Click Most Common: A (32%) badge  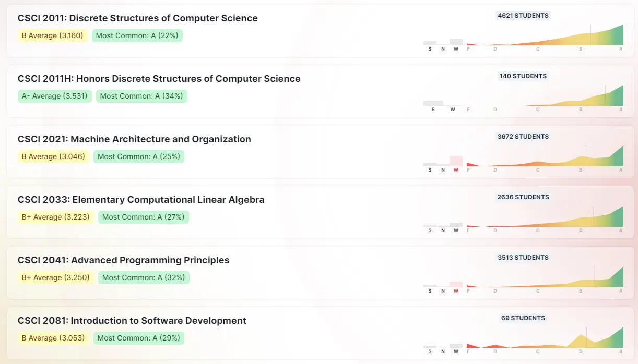point(144,277)
